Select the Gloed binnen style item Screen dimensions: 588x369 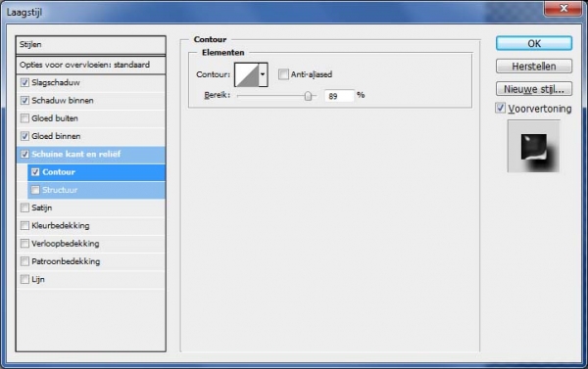tap(91, 136)
